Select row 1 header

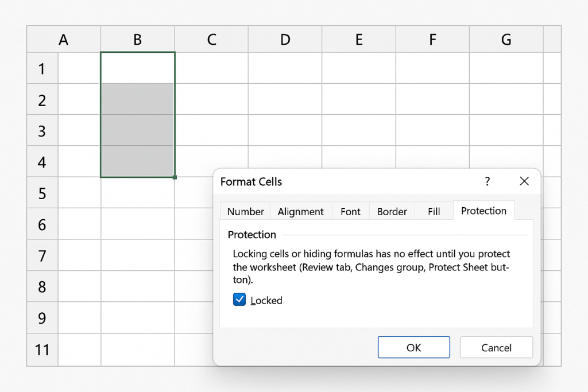[x=42, y=69]
